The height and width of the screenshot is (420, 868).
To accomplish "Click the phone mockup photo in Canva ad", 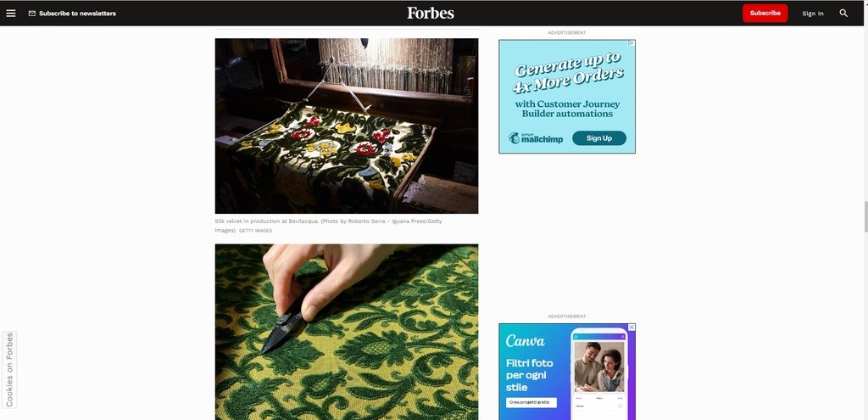I will pyautogui.click(x=599, y=366).
